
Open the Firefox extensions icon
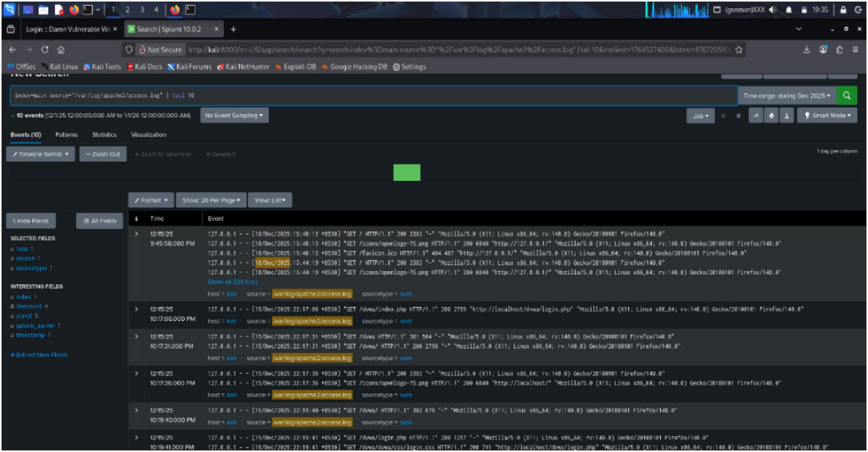tap(839, 50)
